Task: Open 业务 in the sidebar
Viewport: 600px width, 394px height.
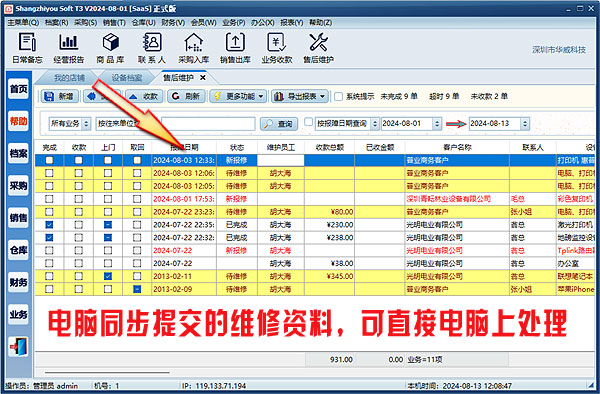Action: point(18,314)
